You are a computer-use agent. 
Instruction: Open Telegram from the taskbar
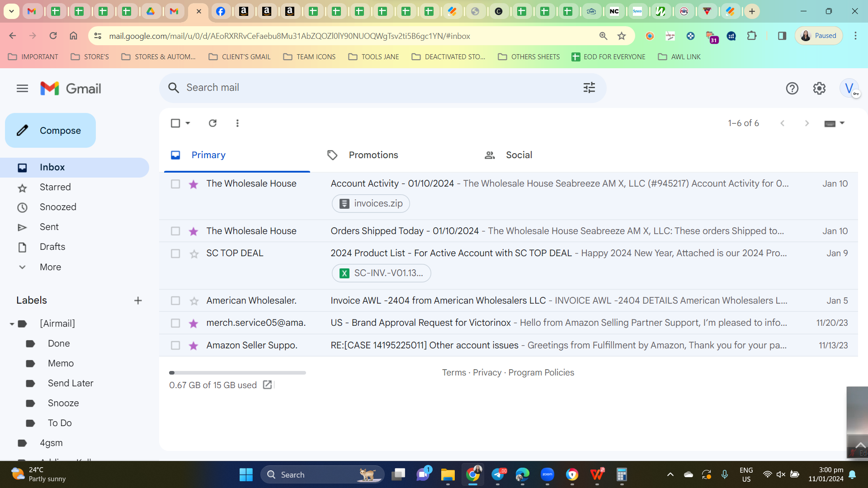click(498, 474)
